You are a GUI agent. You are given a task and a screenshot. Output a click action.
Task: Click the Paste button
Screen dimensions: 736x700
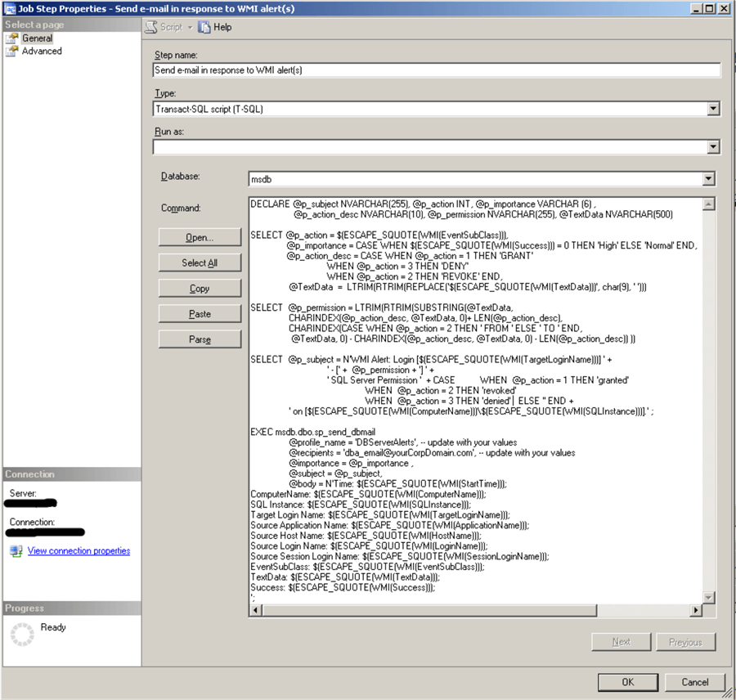tap(200, 313)
